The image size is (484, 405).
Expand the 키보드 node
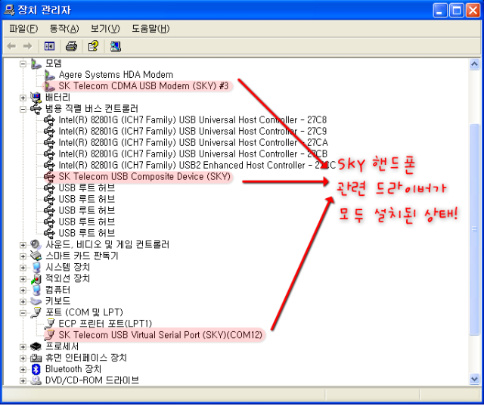click(23, 302)
